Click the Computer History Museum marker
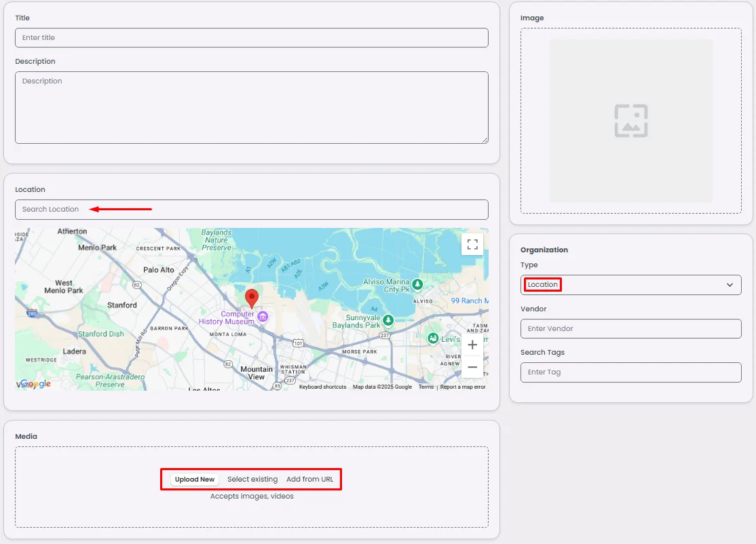The width and height of the screenshot is (756, 544). click(263, 317)
